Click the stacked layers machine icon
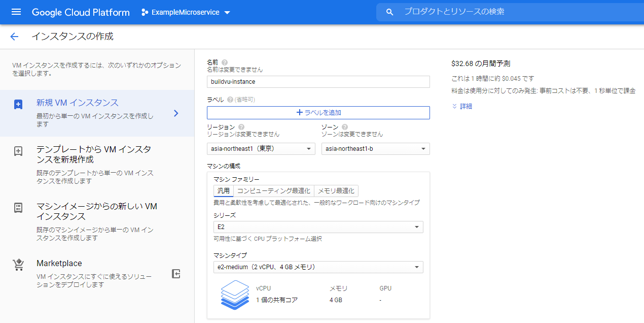Screen dimensions: 644x323 tap(236, 294)
